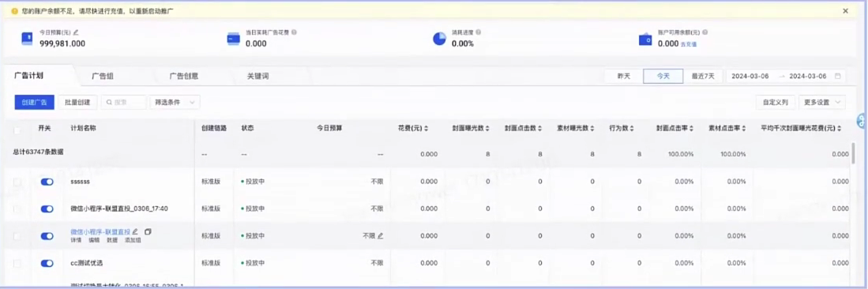Select the 今天 date range

coord(663,77)
